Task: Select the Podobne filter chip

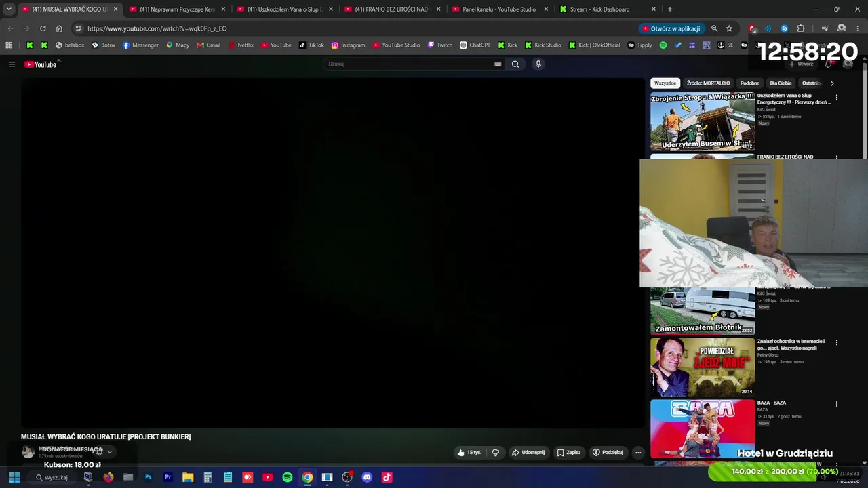Action: 750,83
